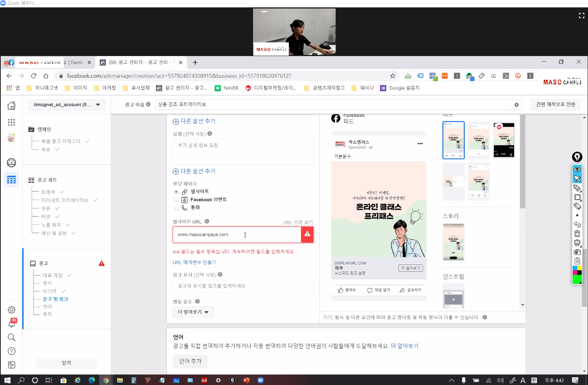Image resolution: width=588 pixels, height=385 pixels.
Task: Select the 통화 radio option
Action: coord(176,208)
